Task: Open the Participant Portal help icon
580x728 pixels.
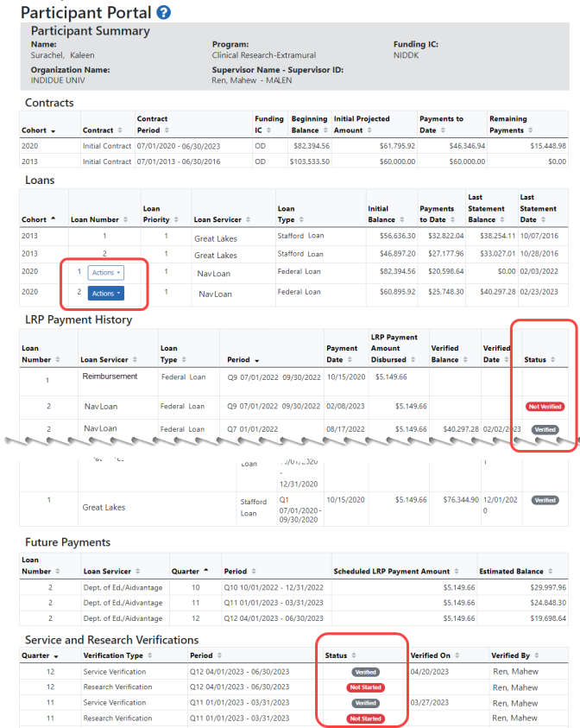Action: pos(163,13)
